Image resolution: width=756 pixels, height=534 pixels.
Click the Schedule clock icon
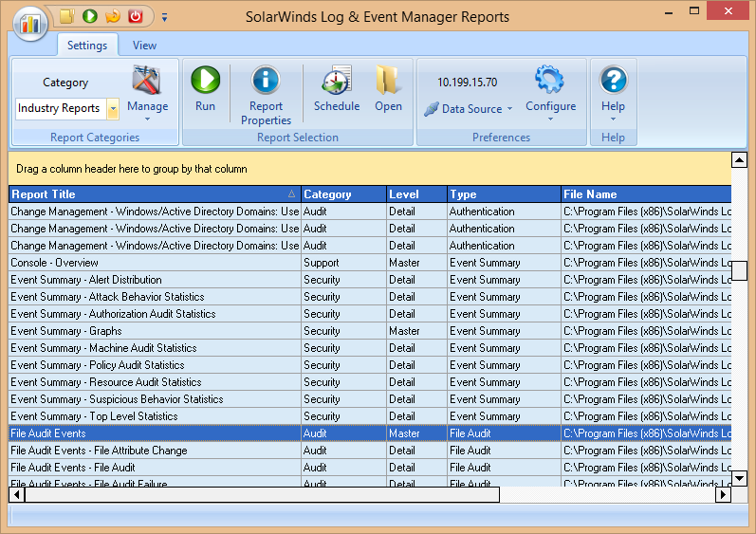click(x=337, y=80)
